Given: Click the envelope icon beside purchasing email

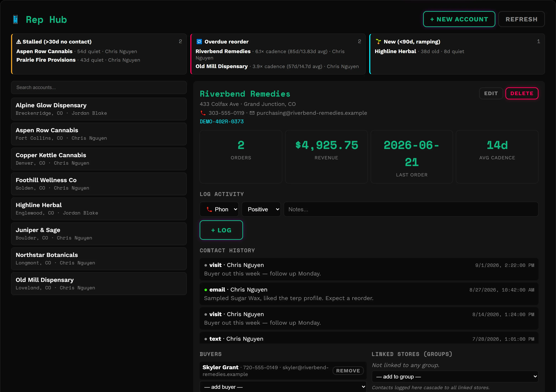Looking at the screenshot, I should tap(252, 113).
